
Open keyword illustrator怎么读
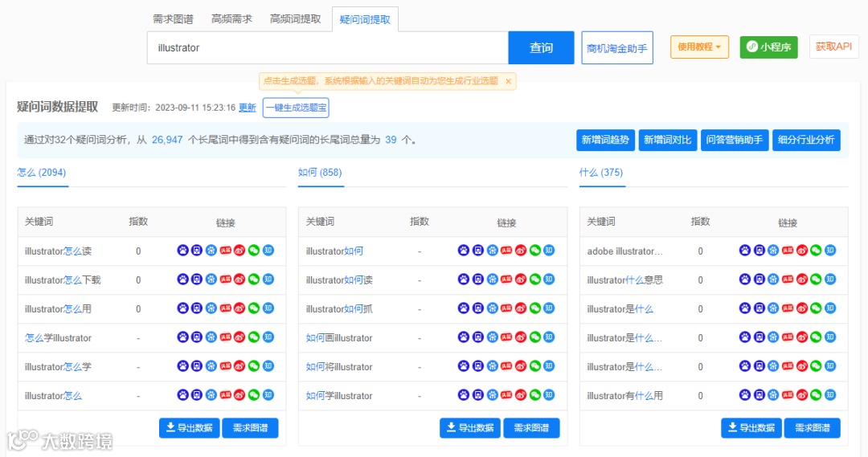click(58, 251)
